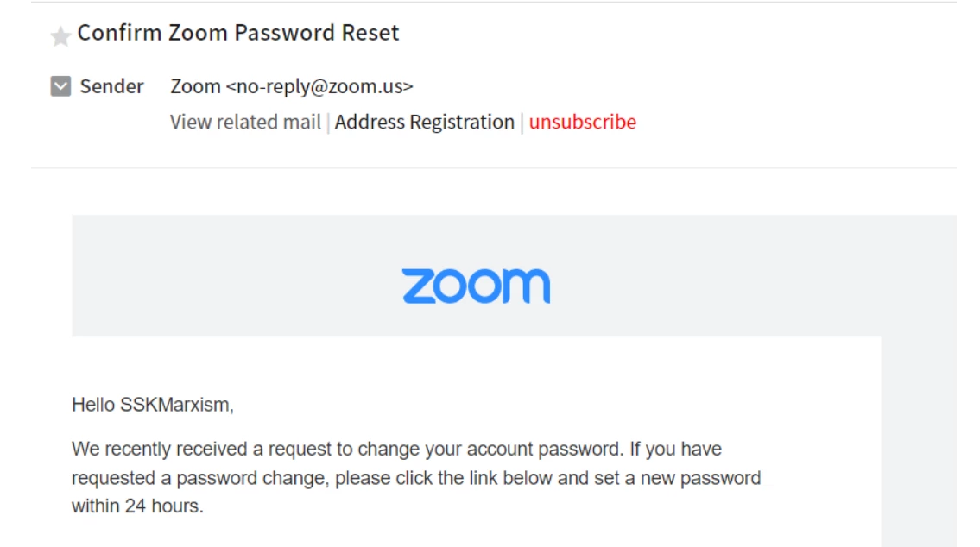Click the 'within 24 hours' text
Screen dimensions: 980x547
137,506
